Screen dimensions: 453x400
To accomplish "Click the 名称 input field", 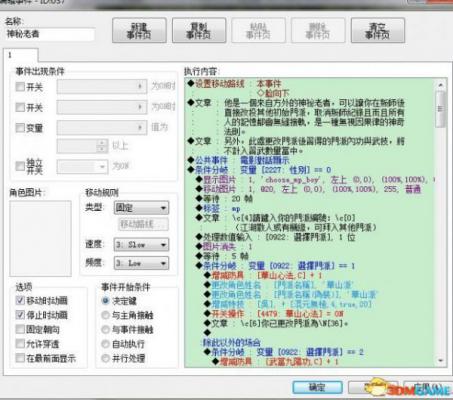I will pos(50,34).
